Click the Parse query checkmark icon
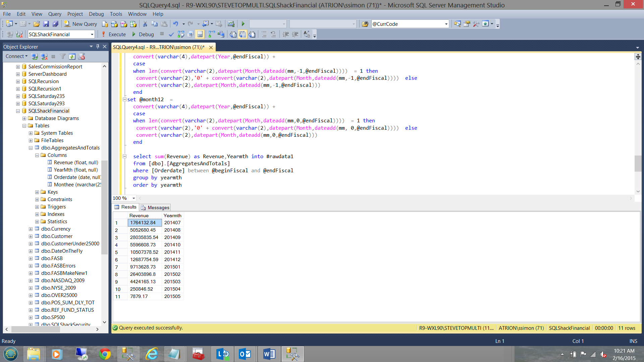The image size is (644, 362). point(171,34)
